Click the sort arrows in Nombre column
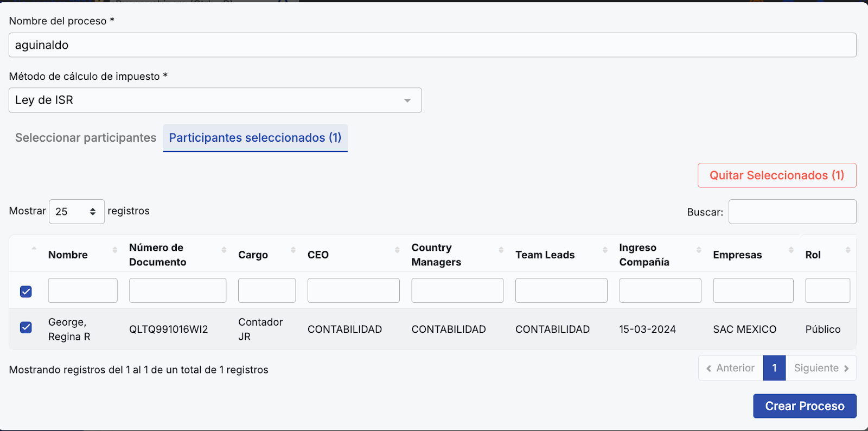Image resolution: width=868 pixels, height=431 pixels. click(x=114, y=250)
